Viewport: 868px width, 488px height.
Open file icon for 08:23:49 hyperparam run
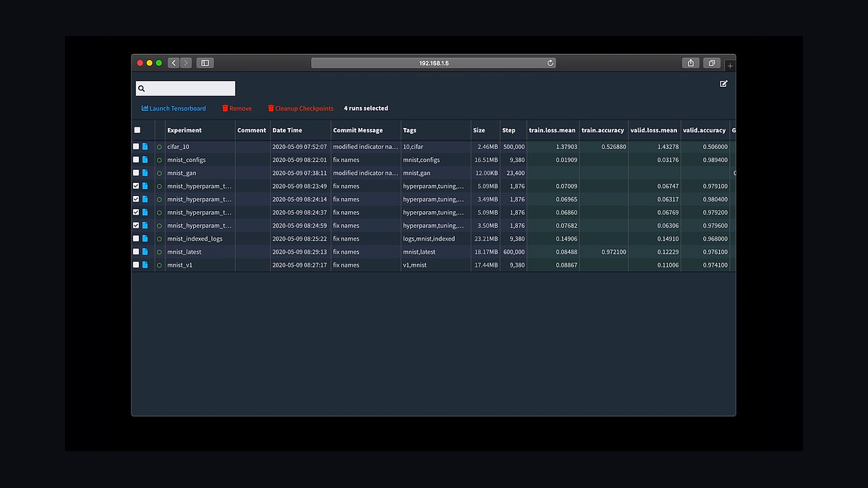(x=145, y=186)
